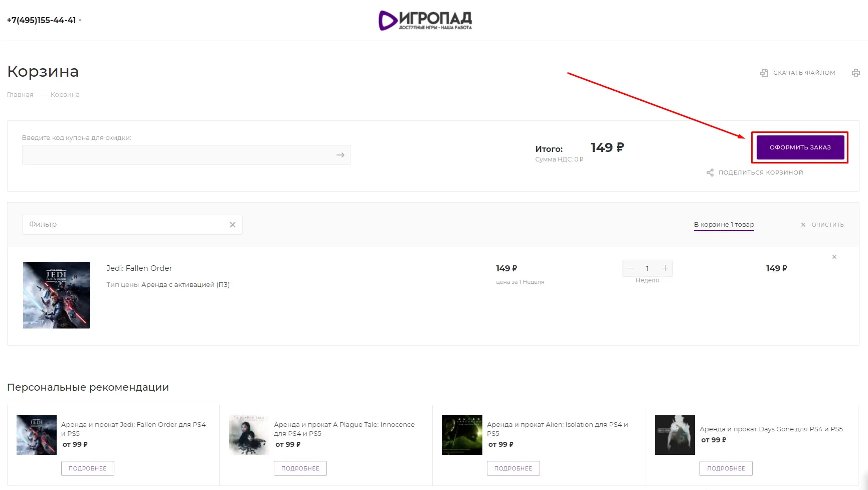Click Подробнее under A Plague Tale: Innocence
Viewport: 868px width, 490px height.
(x=300, y=468)
